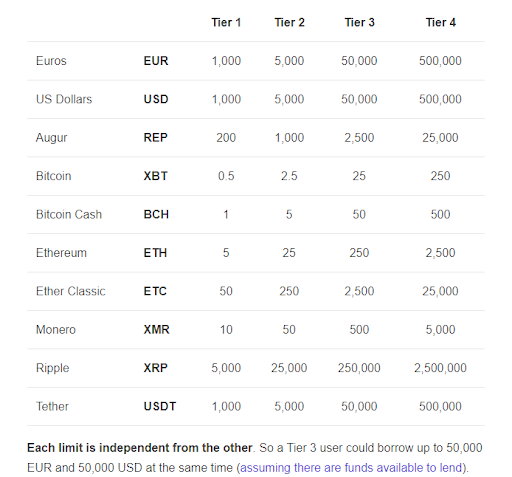Select the Monero Tier 4 value 5,000
Screen dimensions: 512x477
(x=440, y=330)
